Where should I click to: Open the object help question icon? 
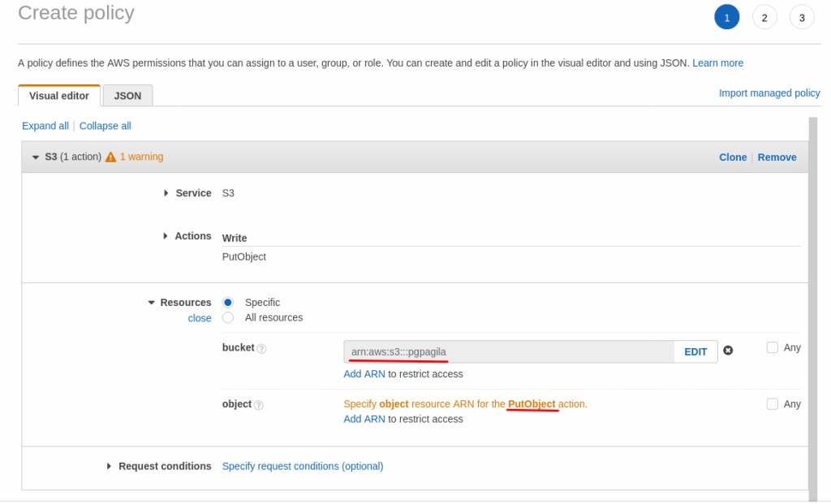click(x=258, y=404)
